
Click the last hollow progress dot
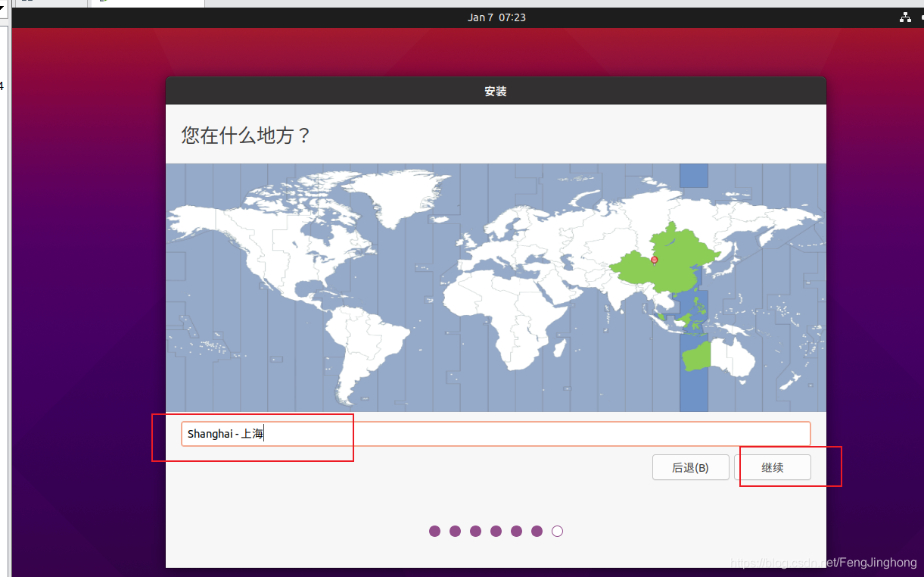[x=558, y=532]
